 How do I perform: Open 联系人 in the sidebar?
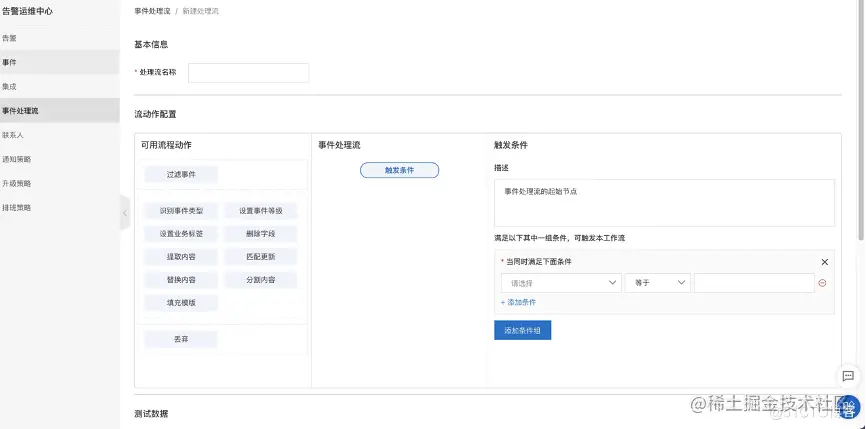point(60,135)
